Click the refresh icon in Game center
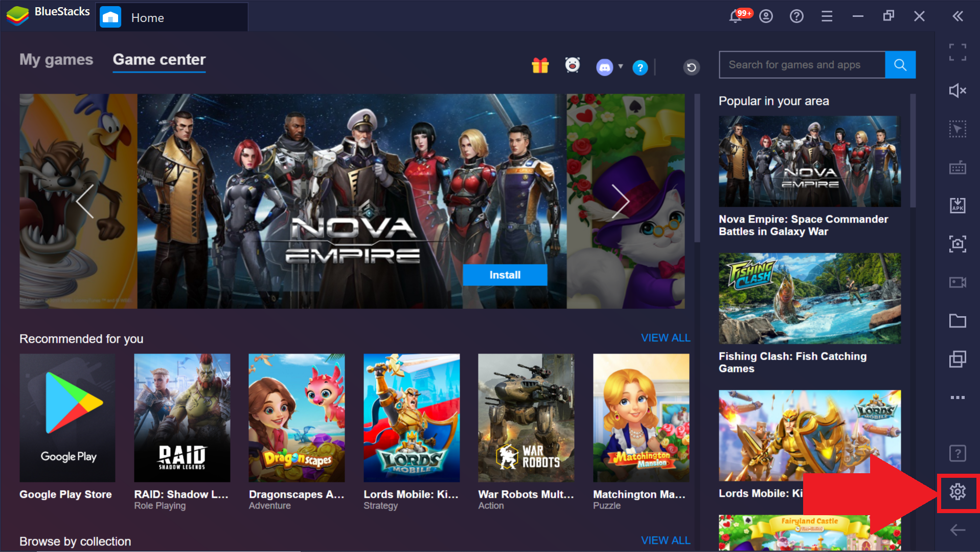Screen dimensions: 980x552 coord(691,67)
